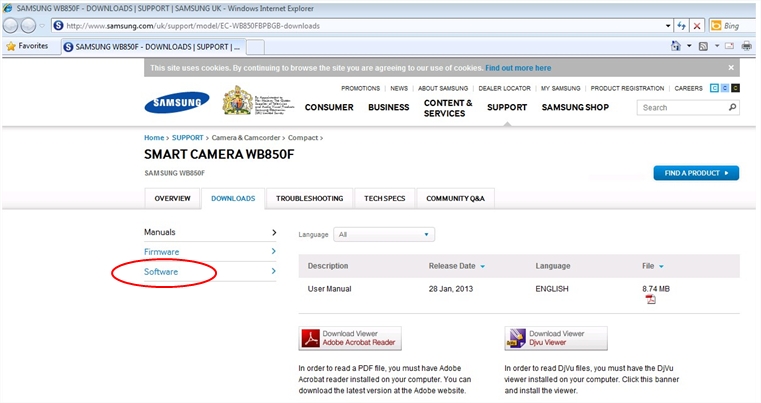Image resolution: width=761 pixels, height=403 pixels.
Task: Click the Read Mail icon
Action: click(x=729, y=46)
